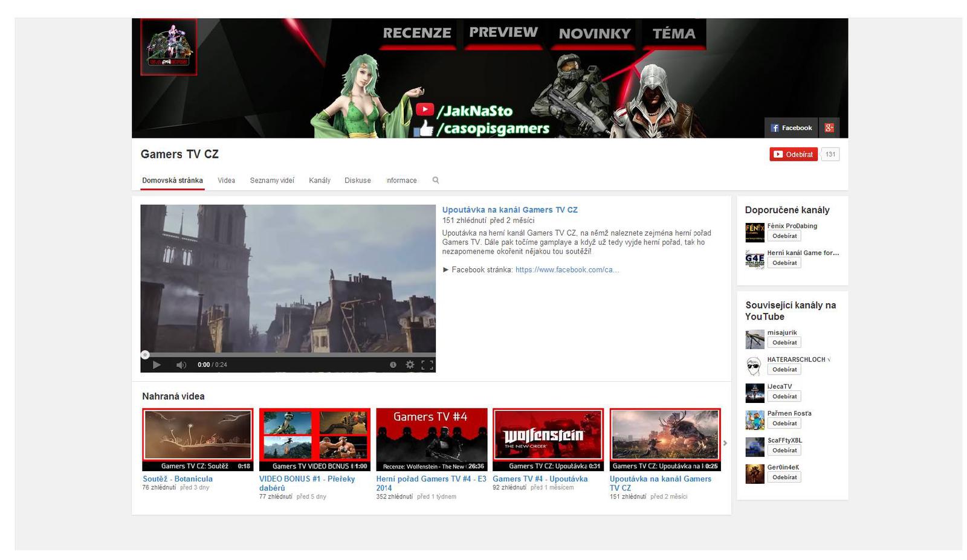
Task: Open Fénix ProDabing channel avatar
Action: click(x=754, y=232)
